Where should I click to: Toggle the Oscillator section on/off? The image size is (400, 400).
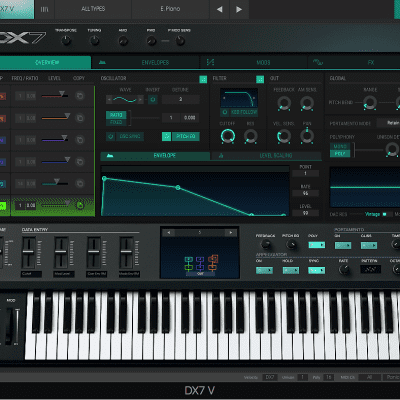203,79
